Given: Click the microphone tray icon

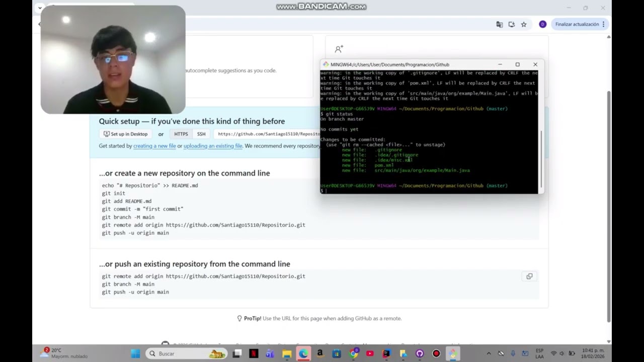Looking at the screenshot, I should tap(513, 353).
